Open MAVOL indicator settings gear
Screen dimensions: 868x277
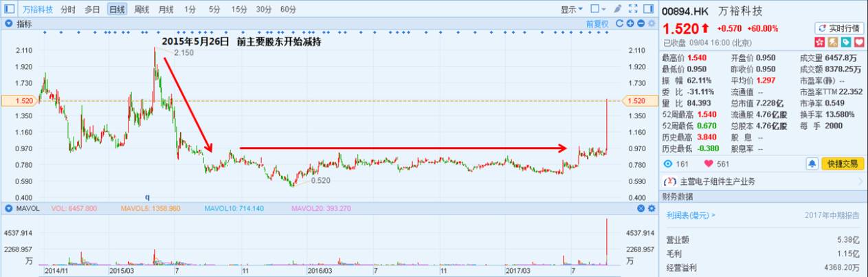(651, 208)
